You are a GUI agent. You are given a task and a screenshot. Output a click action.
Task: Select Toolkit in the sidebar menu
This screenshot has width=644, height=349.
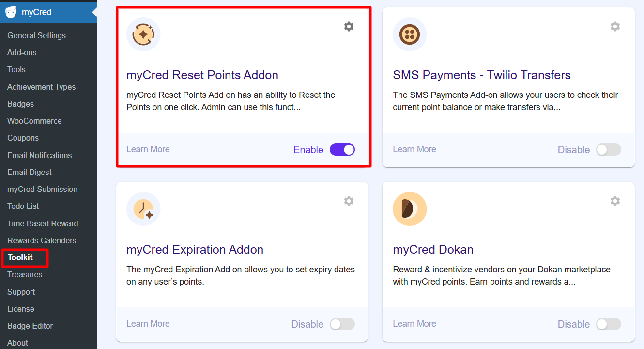click(20, 257)
